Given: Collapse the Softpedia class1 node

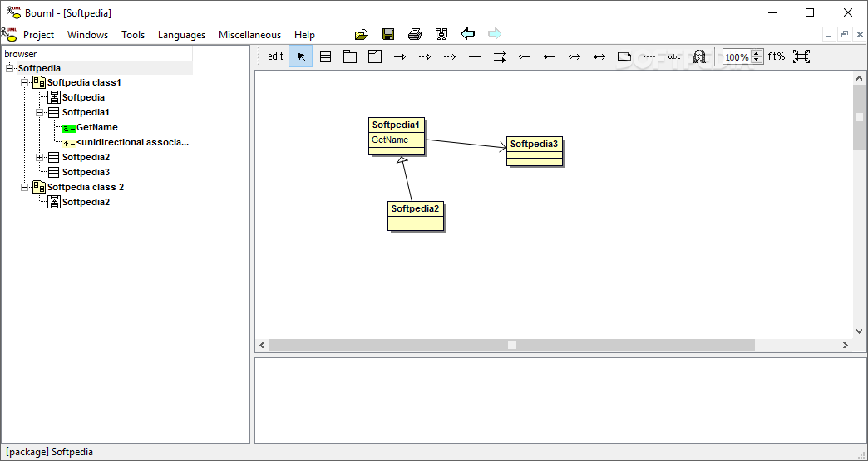Looking at the screenshot, I should pyautogui.click(x=24, y=82).
